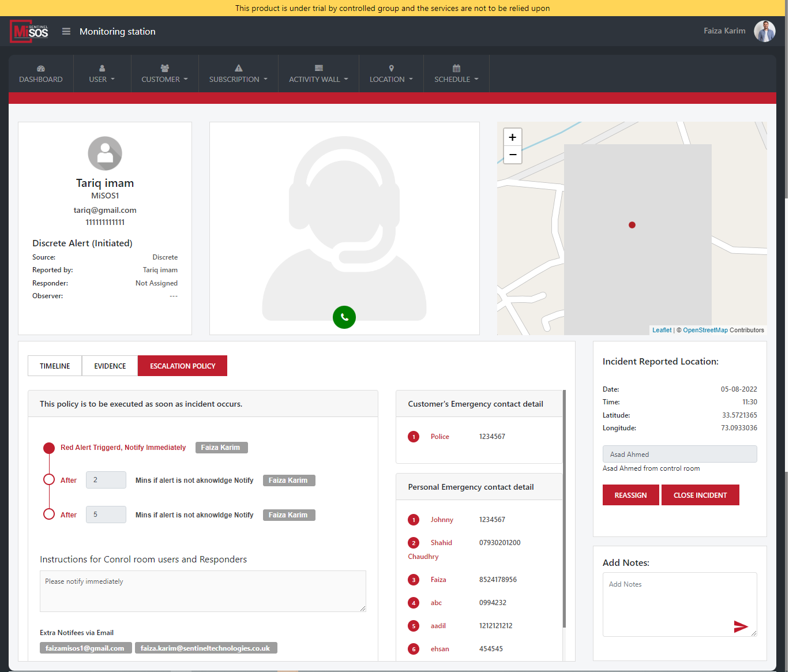The width and height of the screenshot is (789, 672).
Task: Switch to the Timeline tab
Action: (55, 366)
